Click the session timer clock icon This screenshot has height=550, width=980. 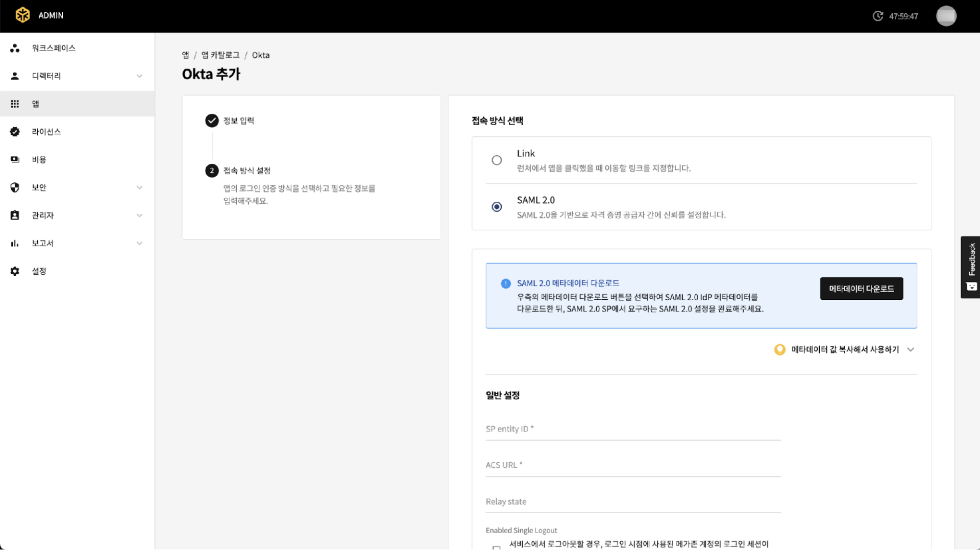tap(877, 16)
